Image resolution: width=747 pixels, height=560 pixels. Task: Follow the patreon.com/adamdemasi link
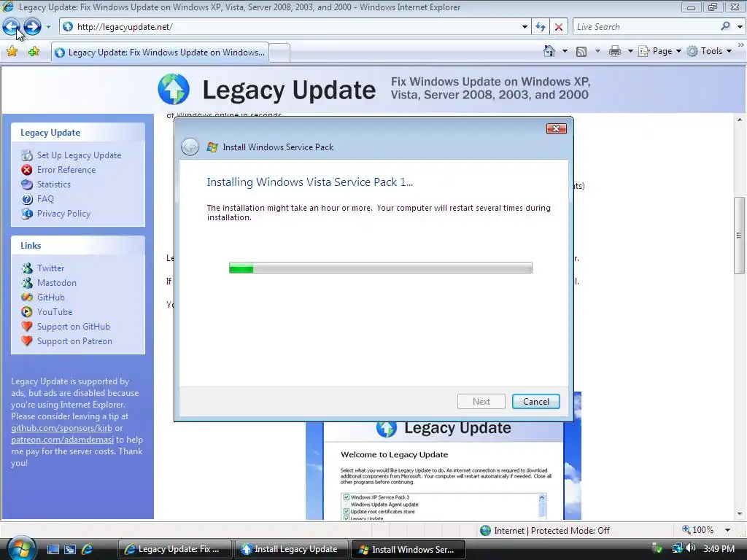(63, 440)
